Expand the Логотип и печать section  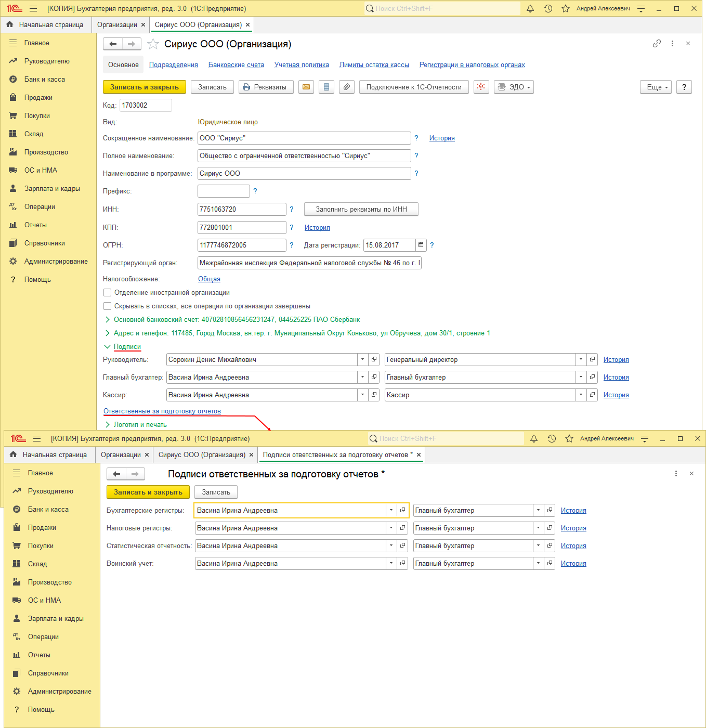[x=108, y=425]
